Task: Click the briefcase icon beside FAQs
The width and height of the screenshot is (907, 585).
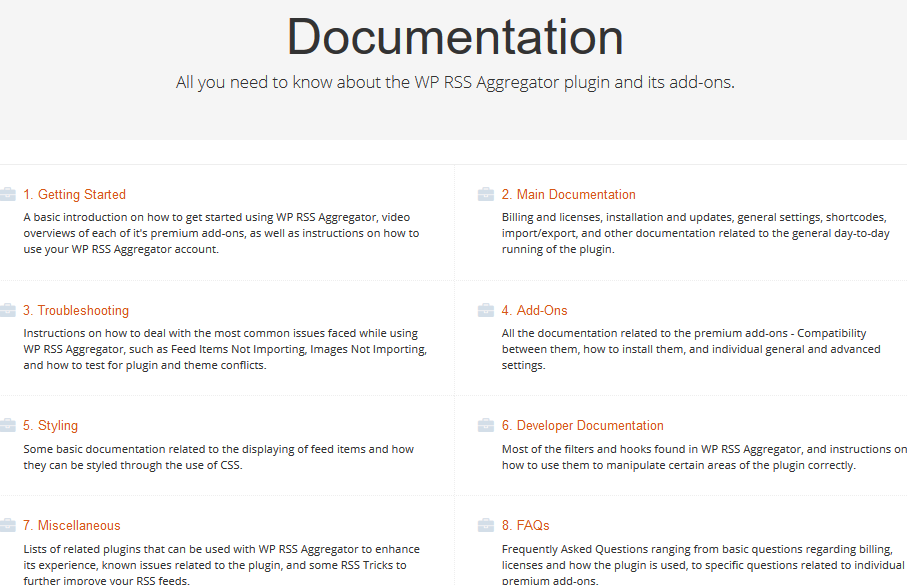Action: click(x=486, y=525)
